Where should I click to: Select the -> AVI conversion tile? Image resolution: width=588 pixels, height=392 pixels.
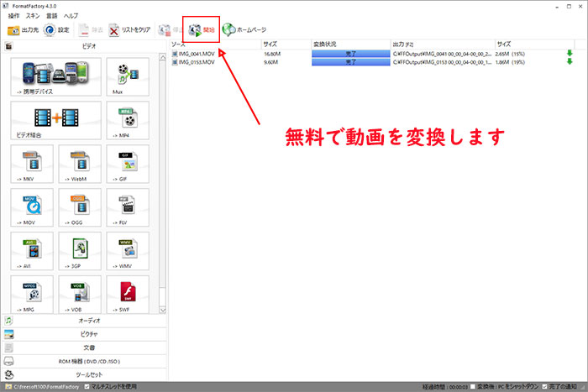[32, 251]
